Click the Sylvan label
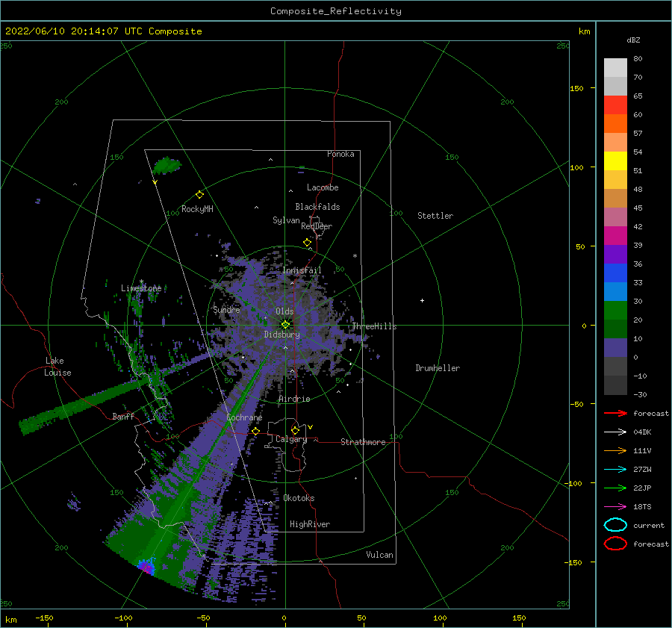This screenshot has width=672, height=628. coord(286,220)
